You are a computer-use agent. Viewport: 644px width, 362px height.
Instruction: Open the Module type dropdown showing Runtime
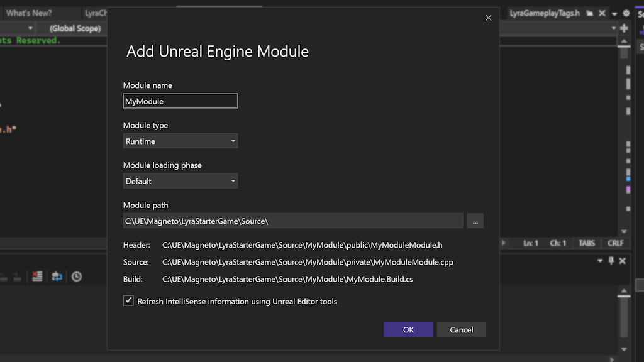tap(180, 141)
